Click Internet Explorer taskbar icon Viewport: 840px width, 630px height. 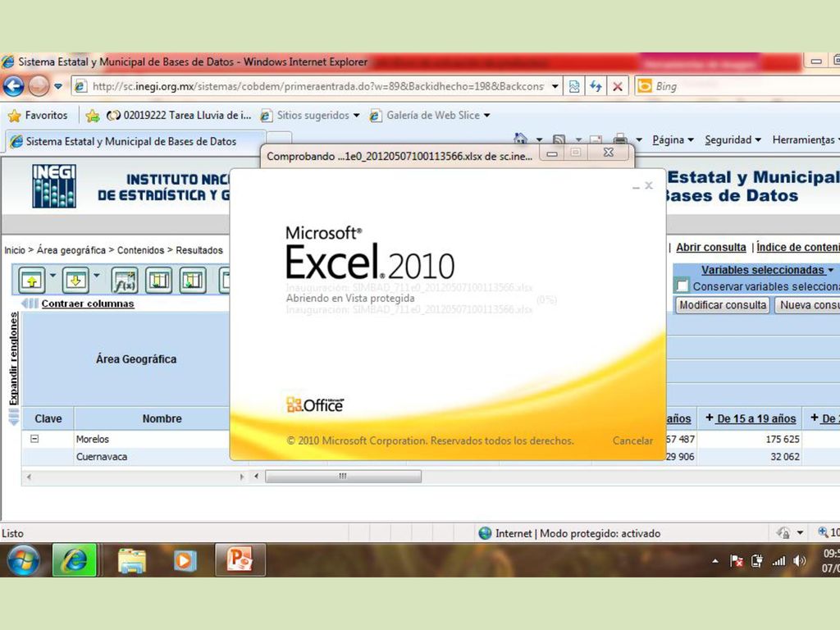point(74,560)
